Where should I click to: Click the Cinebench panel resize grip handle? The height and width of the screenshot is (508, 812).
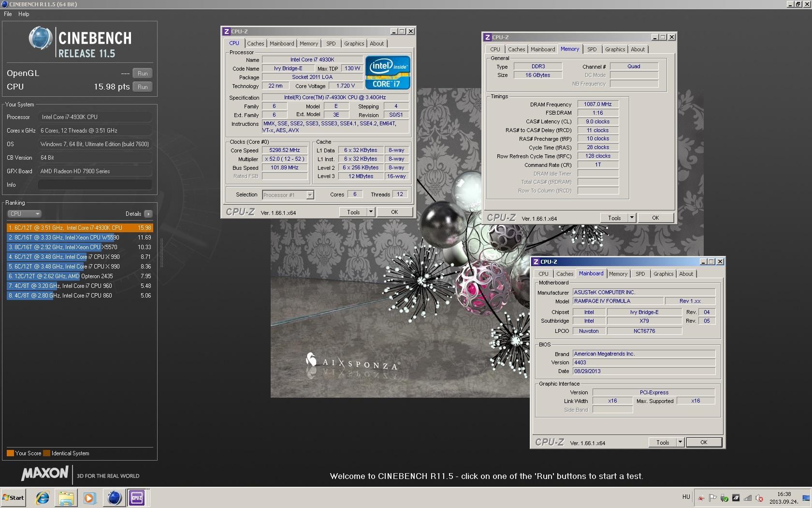pyautogui.click(x=161, y=253)
